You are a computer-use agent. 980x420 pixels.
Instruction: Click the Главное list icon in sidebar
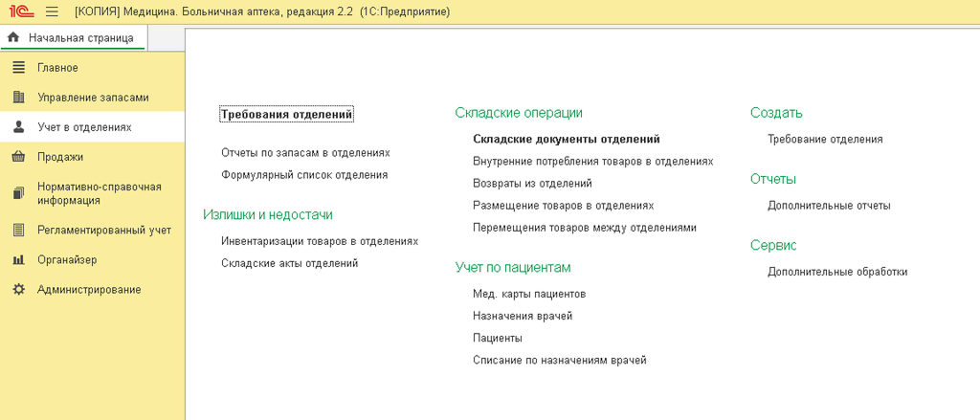click(18, 68)
